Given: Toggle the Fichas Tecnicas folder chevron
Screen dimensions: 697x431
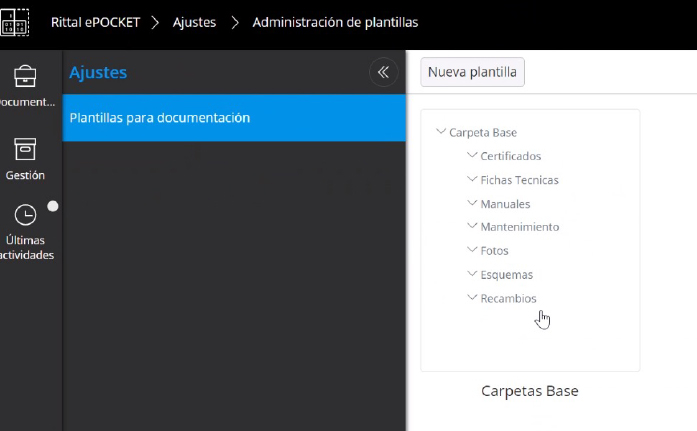Looking at the screenshot, I should (472, 179).
